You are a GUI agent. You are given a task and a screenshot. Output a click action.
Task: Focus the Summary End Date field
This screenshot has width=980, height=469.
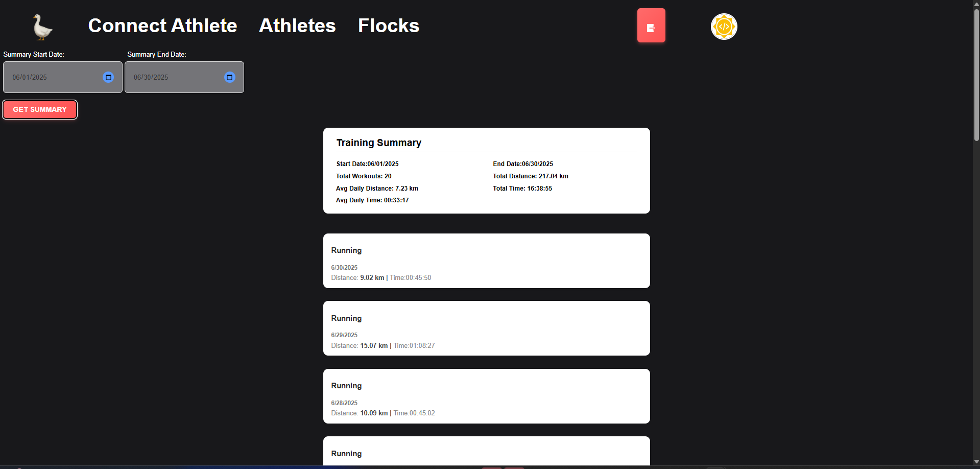tap(184, 77)
